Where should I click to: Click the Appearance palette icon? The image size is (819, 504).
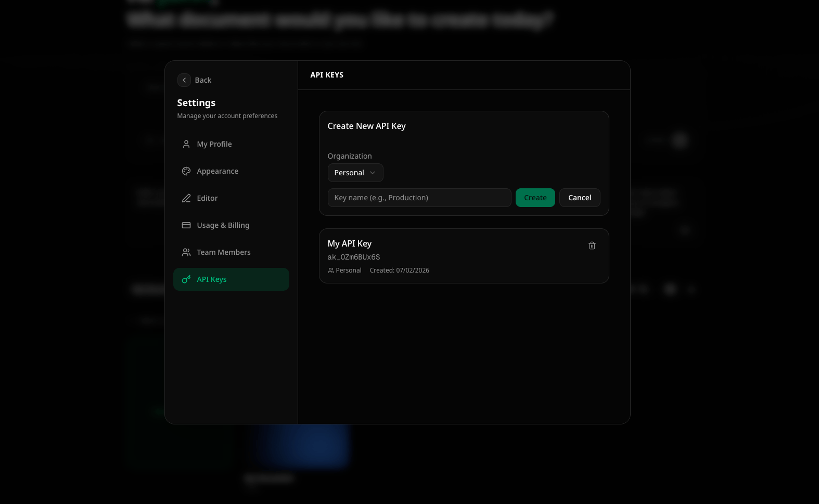pos(186,171)
